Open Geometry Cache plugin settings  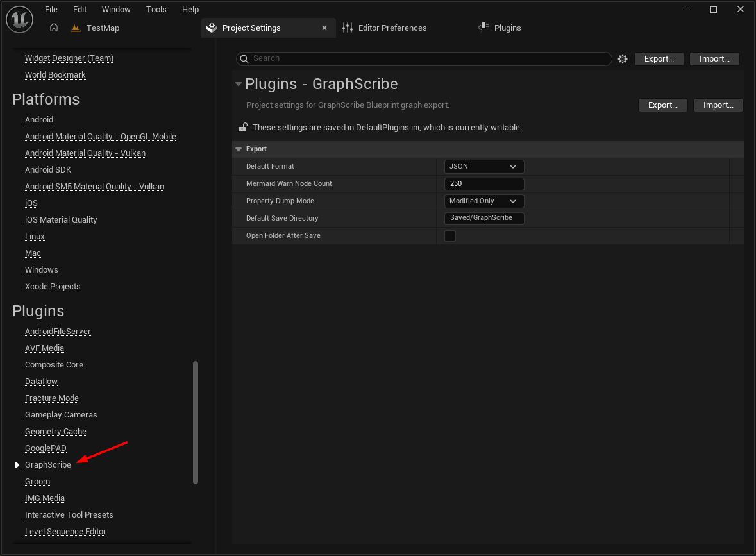pyautogui.click(x=55, y=432)
